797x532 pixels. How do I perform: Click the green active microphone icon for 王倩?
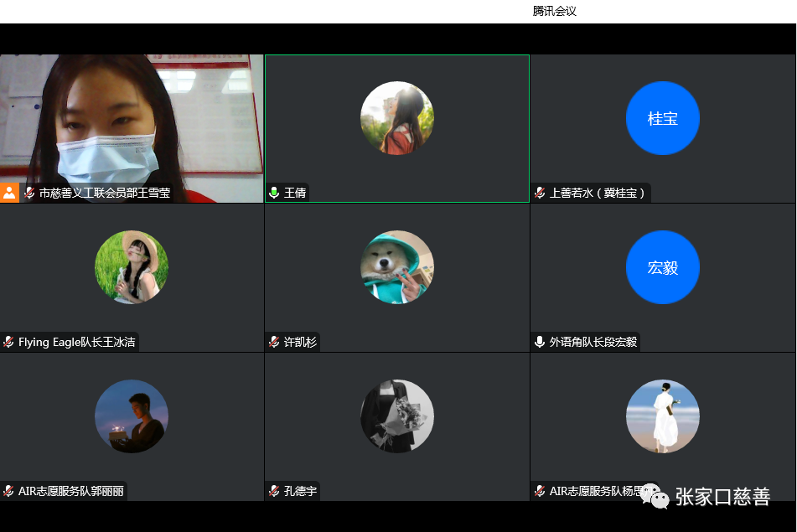pos(274,193)
